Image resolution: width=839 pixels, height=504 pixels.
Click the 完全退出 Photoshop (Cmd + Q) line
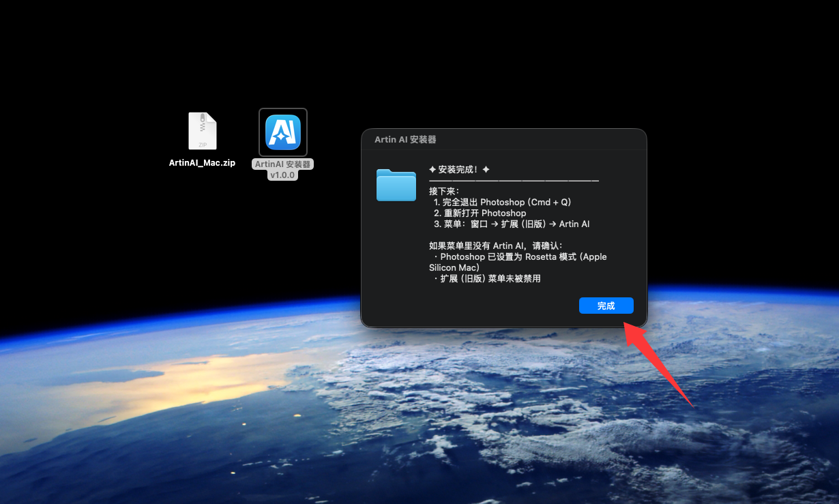click(x=502, y=202)
